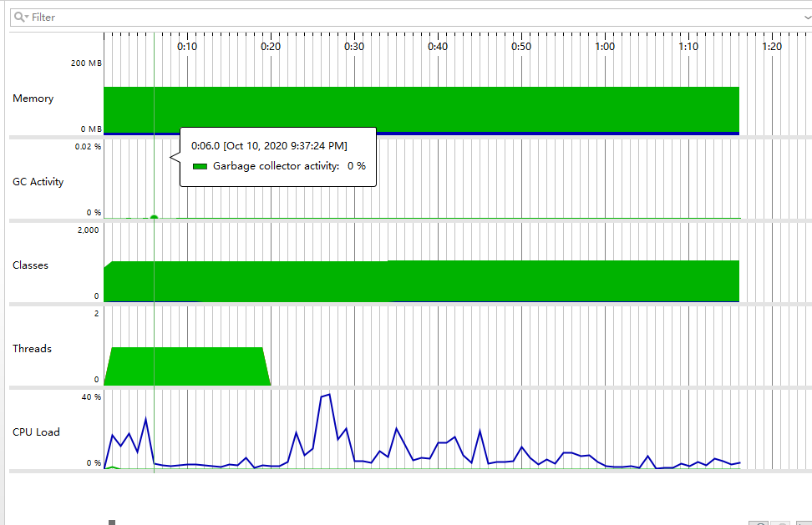812x525 pixels.
Task: Click the 1:10 time axis label
Action: (688, 47)
